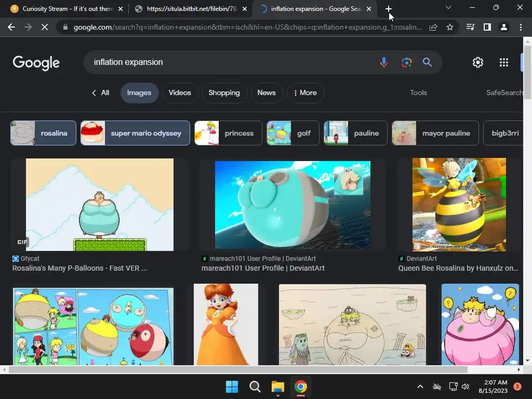The height and width of the screenshot is (399, 532).
Task: Open Chrome three-dot menu
Action: click(x=521, y=27)
